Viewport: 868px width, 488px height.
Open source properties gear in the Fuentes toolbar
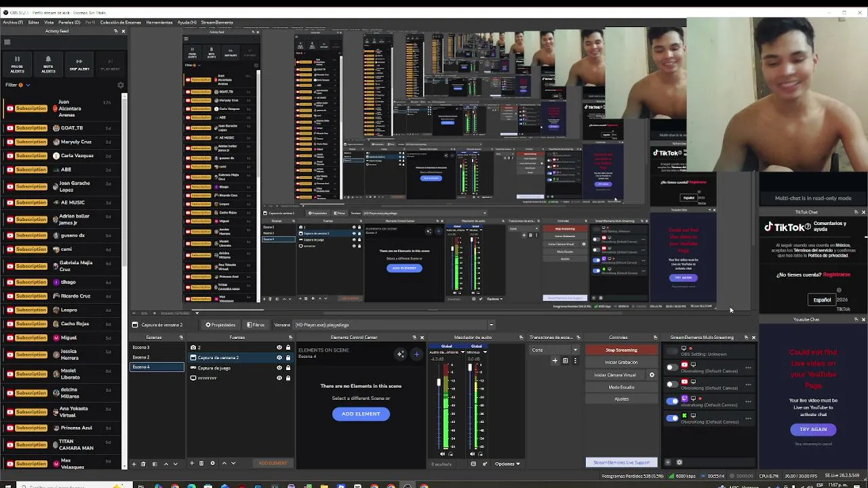pos(212,464)
